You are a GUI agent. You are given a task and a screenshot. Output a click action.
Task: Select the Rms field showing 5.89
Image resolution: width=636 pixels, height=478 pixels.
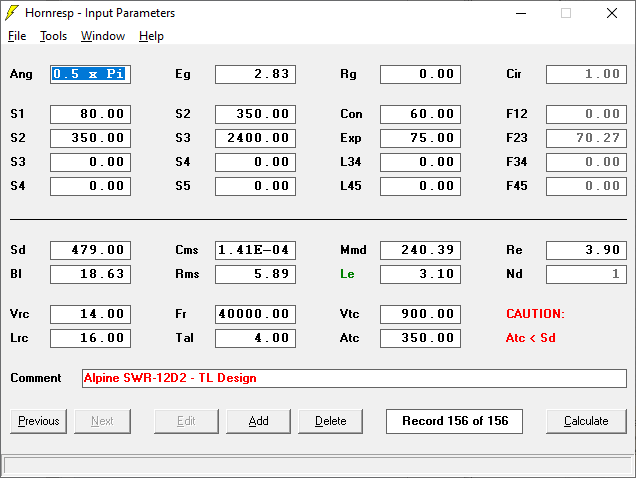tap(256, 274)
